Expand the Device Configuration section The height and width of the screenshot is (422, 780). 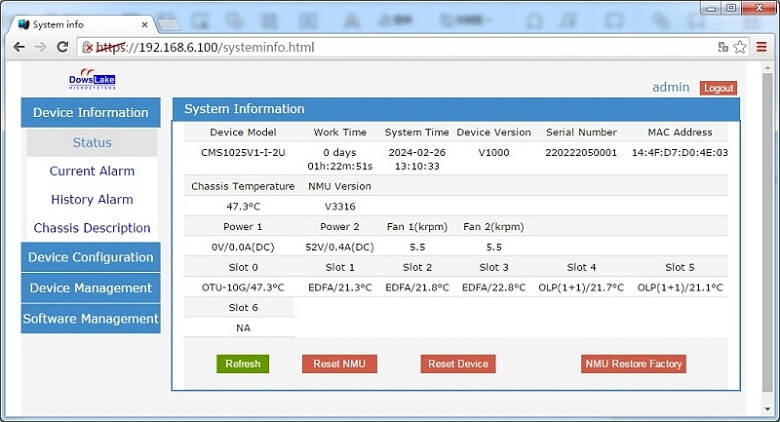click(90, 258)
